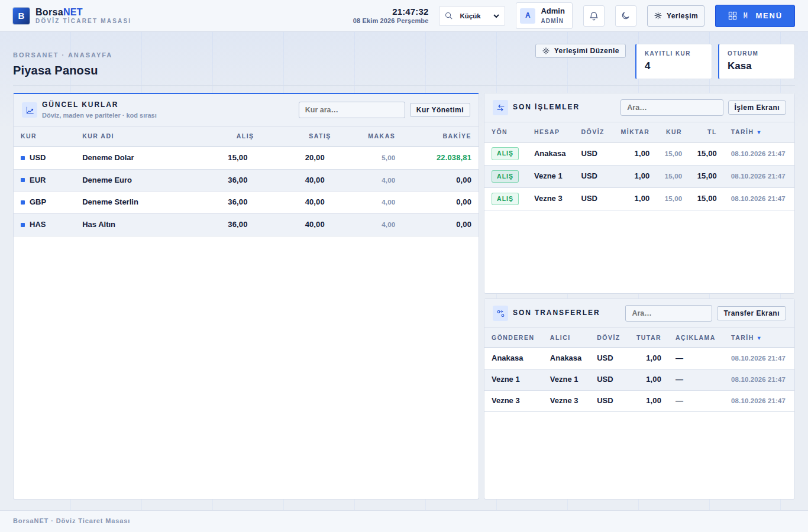Click the MAKAS column header
This screenshot has height=532, width=808.
[382, 136]
